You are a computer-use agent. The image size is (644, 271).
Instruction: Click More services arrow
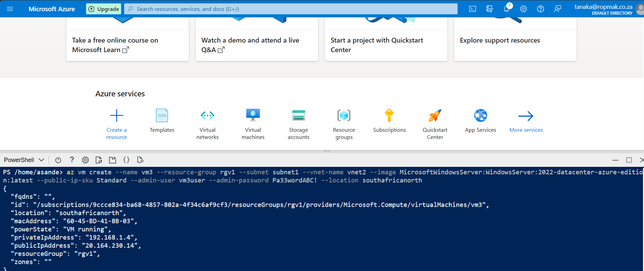click(x=526, y=116)
